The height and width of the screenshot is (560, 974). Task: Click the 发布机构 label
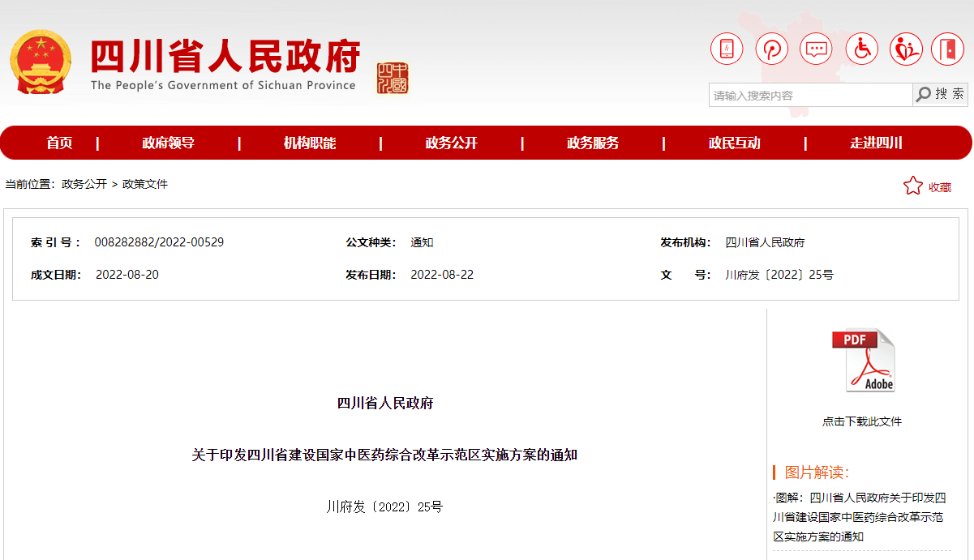(x=685, y=242)
